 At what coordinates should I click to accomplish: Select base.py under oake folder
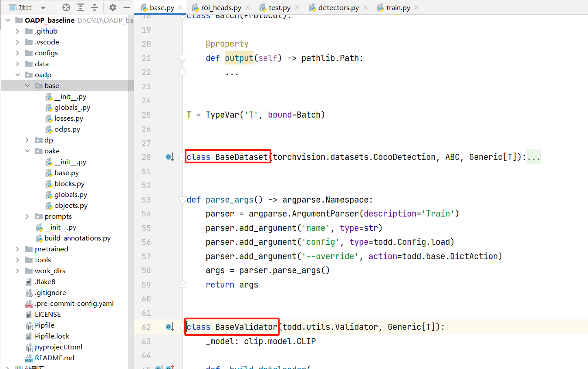67,173
